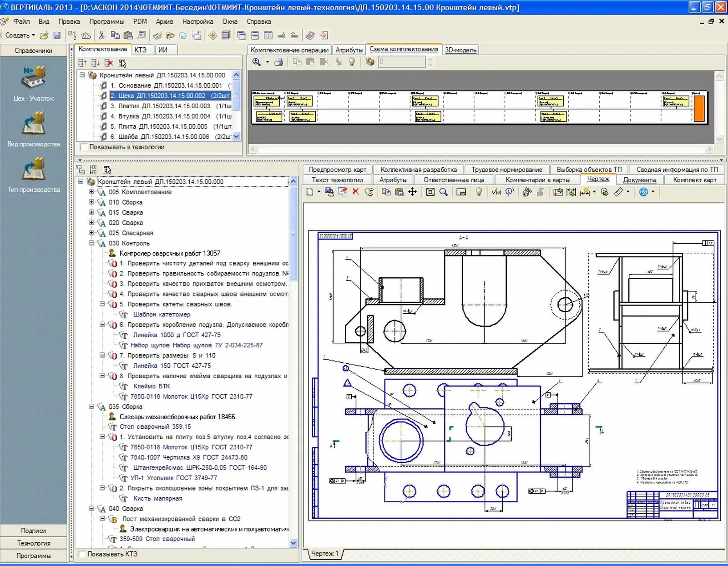Enable the Показывать в технологии checkbox
This screenshot has height=566, width=728.
[84, 147]
